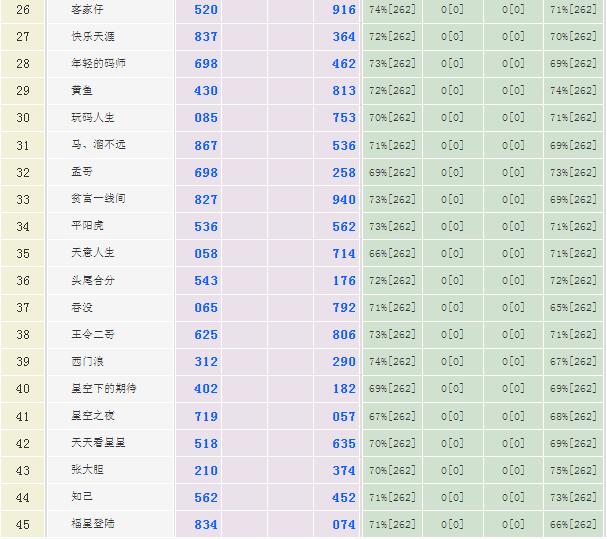Select the number 940 in row 33
The height and width of the screenshot is (539, 607).
(x=344, y=199)
